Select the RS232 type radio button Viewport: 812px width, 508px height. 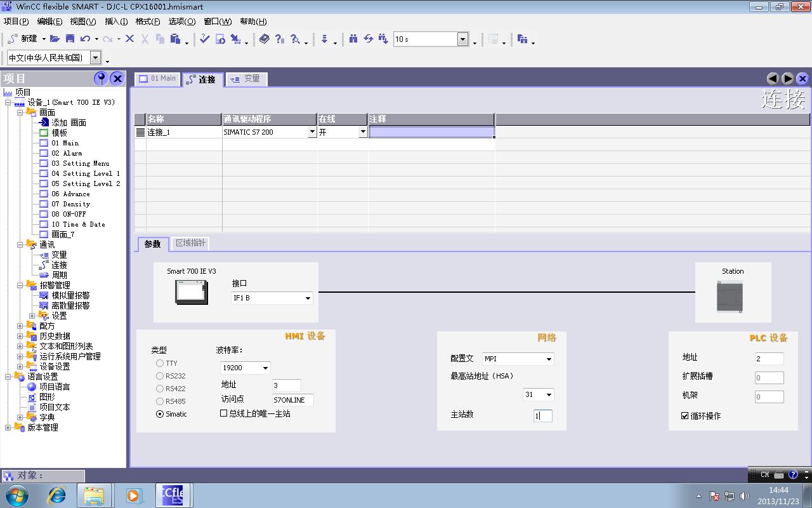pos(160,376)
